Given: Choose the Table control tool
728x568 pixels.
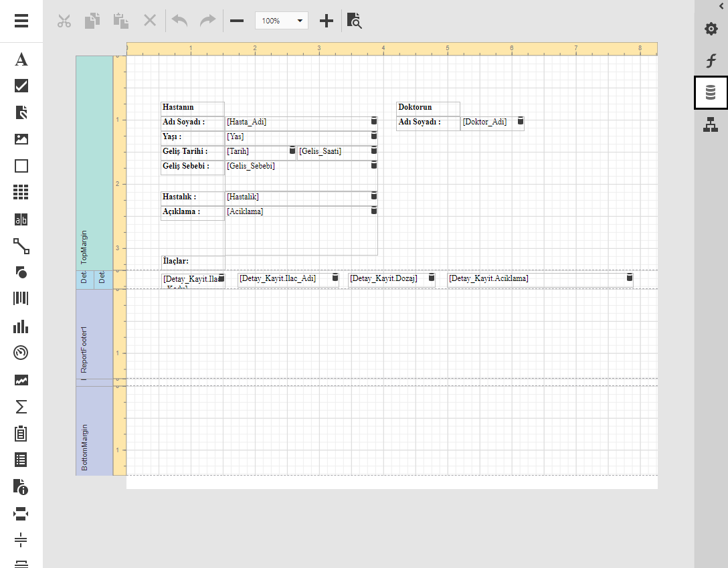Looking at the screenshot, I should [21, 193].
